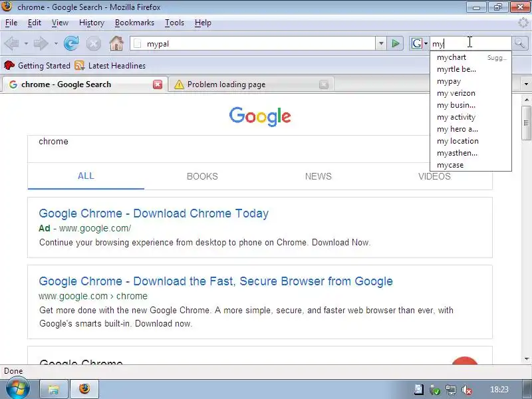Image resolution: width=532 pixels, height=399 pixels.
Task: Close the Problem loading page tab
Action: [x=324, y=84]
